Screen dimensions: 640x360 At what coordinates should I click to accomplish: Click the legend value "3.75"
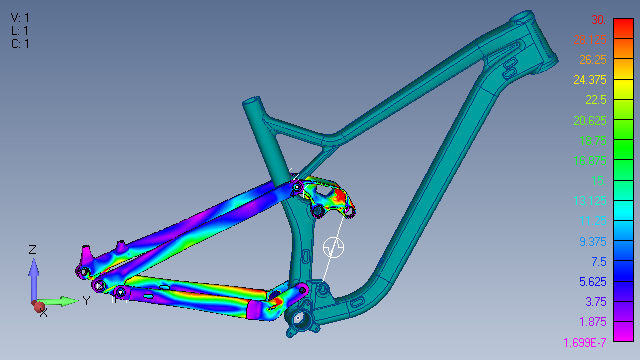[596, 302]
